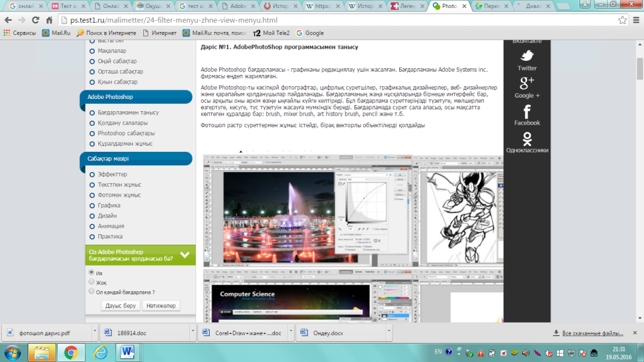Open the Құралдармен жұмыс link
This screenshot has width=644, height=362.
[x=125, y=144]
